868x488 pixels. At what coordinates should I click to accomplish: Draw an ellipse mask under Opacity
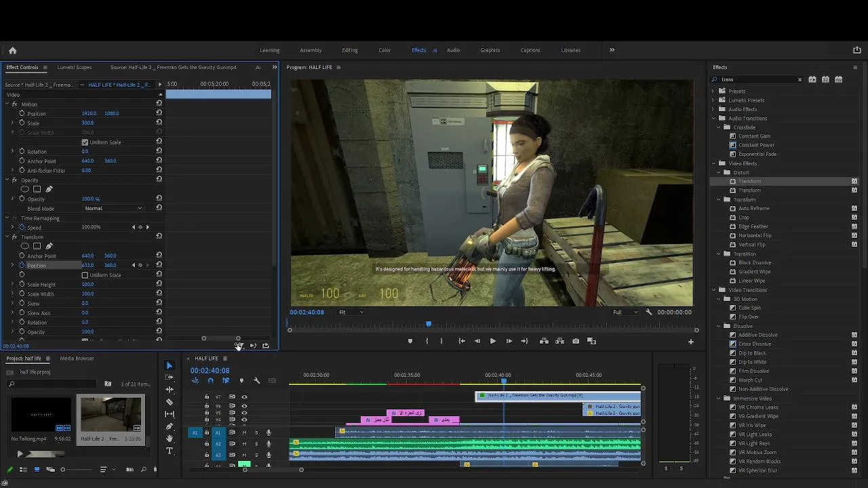[x=26, y=189]
